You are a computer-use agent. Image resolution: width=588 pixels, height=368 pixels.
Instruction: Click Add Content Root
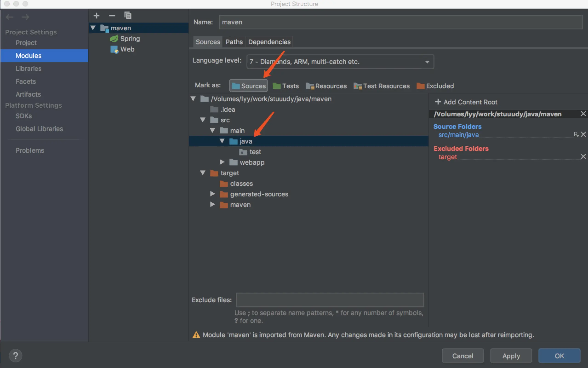466,102
